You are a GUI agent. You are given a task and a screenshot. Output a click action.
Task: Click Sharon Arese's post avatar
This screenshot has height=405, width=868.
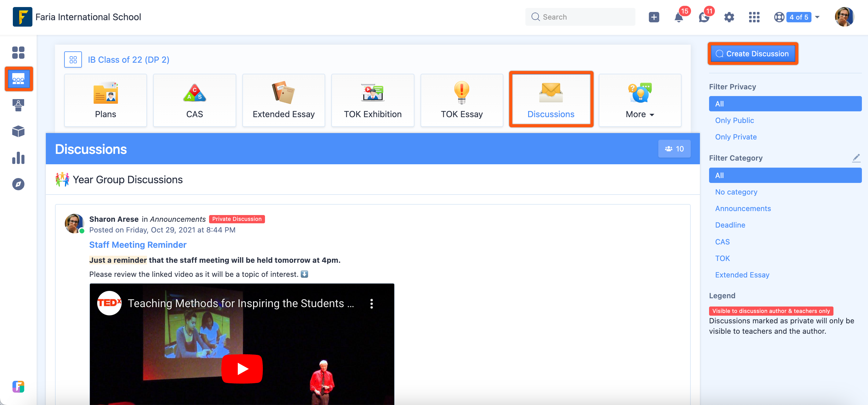tap(75, 224)
